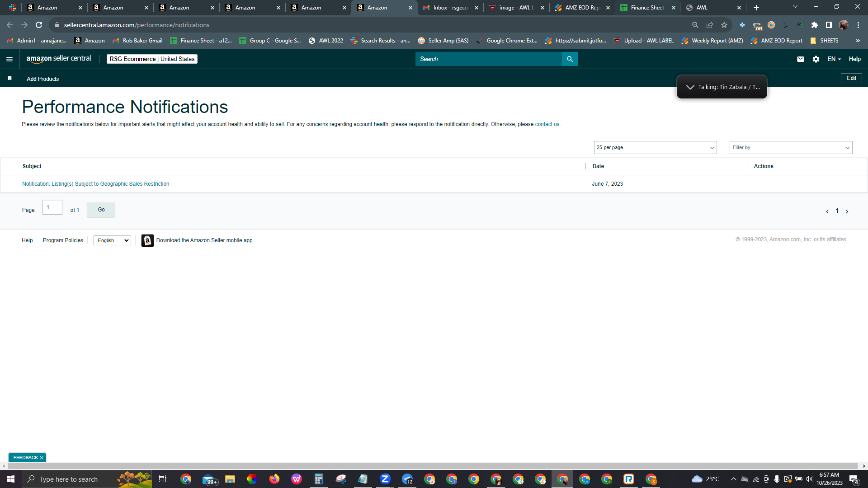Click the contact us link

click(547, 124)
